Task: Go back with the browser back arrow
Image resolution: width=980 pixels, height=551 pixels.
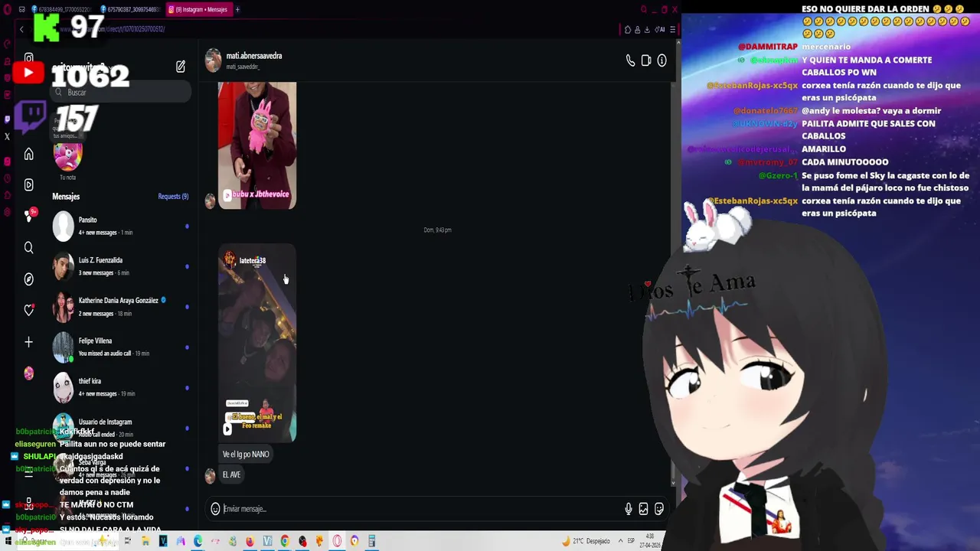Action: click(x=21, y=29)
